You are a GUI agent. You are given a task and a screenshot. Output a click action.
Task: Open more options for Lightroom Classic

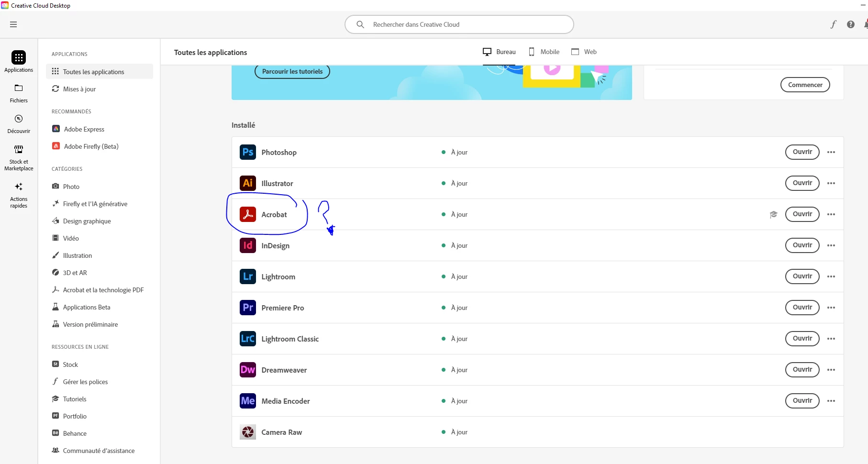[831, 339]
